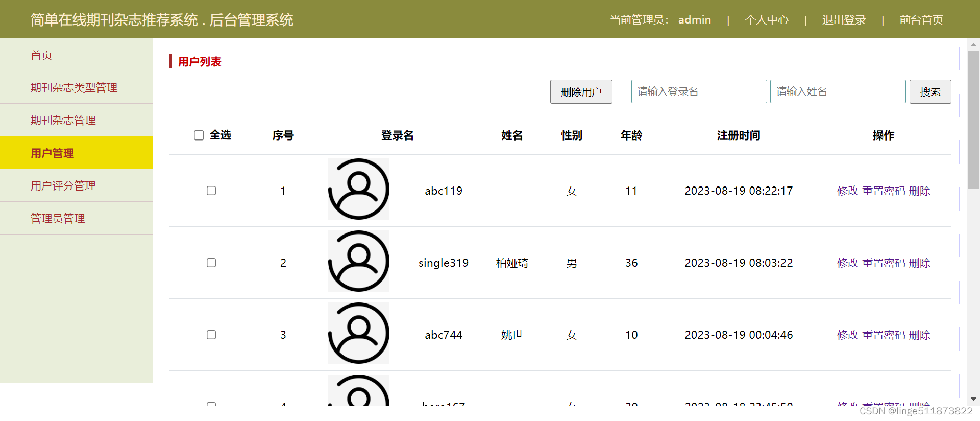Image resolution: width=980 pixels, height=421 pixels.
Task: Open 管理员管理 in the sidebar
Action: point(77,218)
